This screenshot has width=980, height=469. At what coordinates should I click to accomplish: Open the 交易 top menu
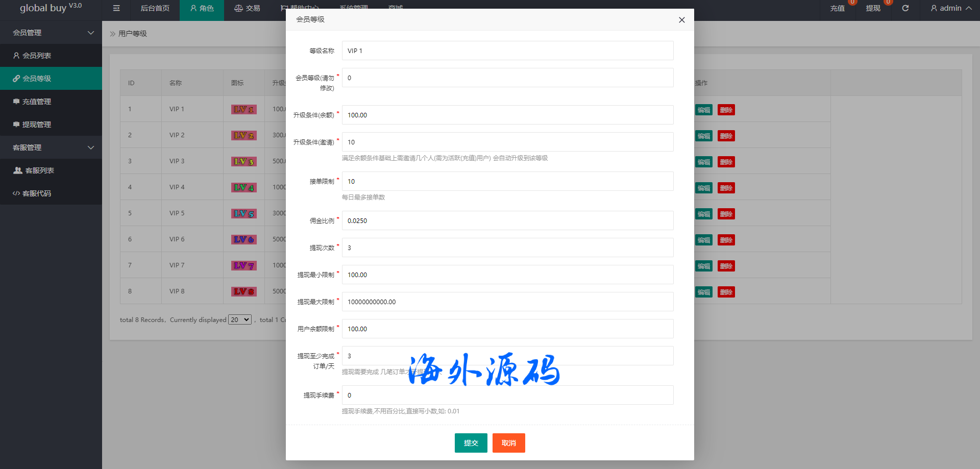(x=247, y=8)
